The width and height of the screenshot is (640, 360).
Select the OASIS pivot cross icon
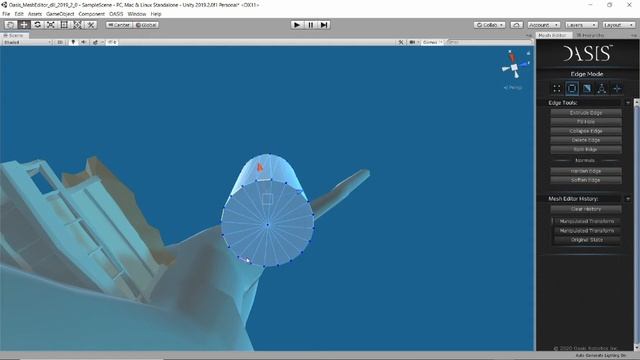617,88
